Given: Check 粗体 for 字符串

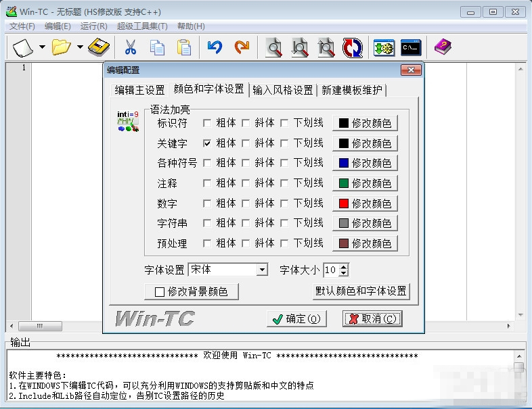Looking at the screenshot, I should click(x=207, y=223).
